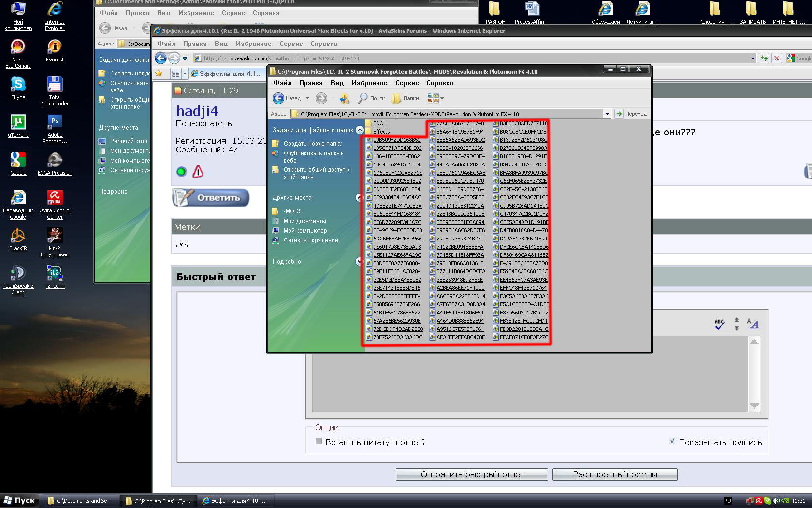Image resolution: width=812 pixels, height=508 pixels.
Task: Click the 'Ответить' reply button
Action: (x=211, y=197)
